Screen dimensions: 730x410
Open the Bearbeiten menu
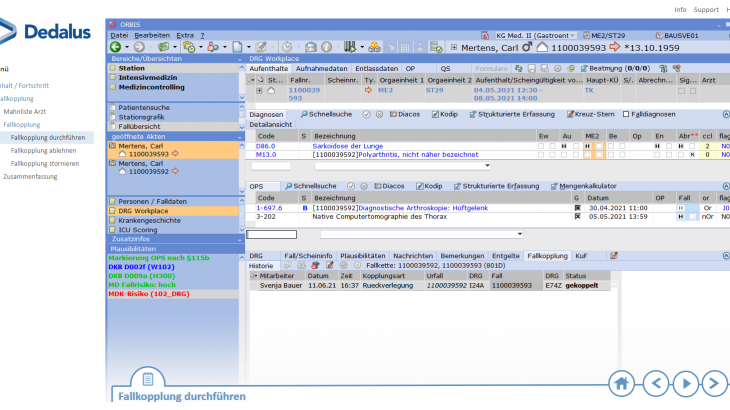(152, 35)
